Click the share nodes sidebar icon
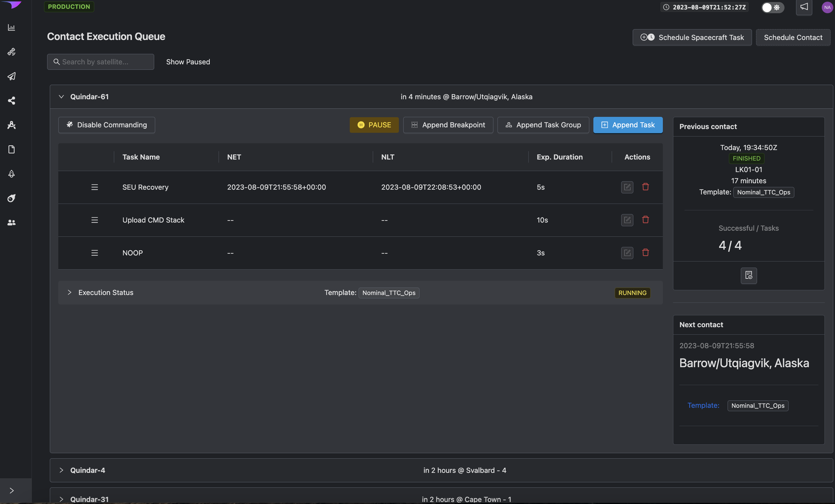The height and width of the screenshot is (504, 835). (12, 101)
